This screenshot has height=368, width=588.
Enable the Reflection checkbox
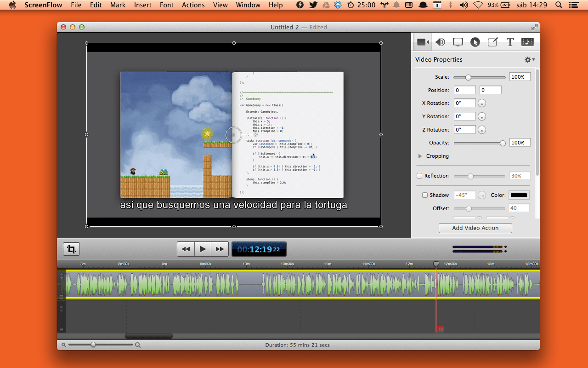pos(419,176)
